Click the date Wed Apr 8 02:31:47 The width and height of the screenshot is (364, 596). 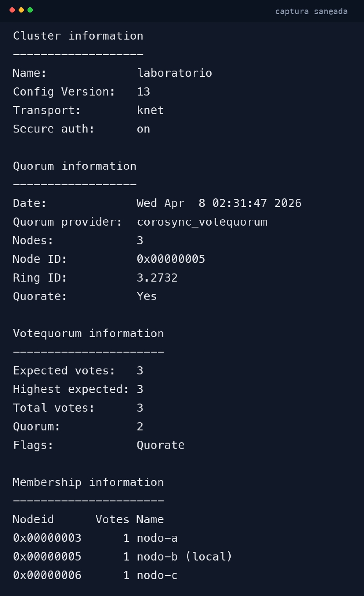pyautogui.click(x=218, y=203)
